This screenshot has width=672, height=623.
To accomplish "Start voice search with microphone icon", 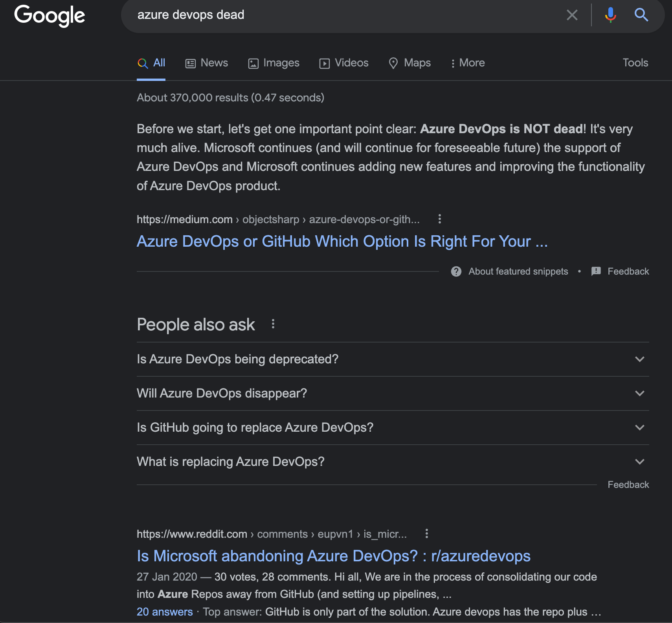I will tap(610, 15).
